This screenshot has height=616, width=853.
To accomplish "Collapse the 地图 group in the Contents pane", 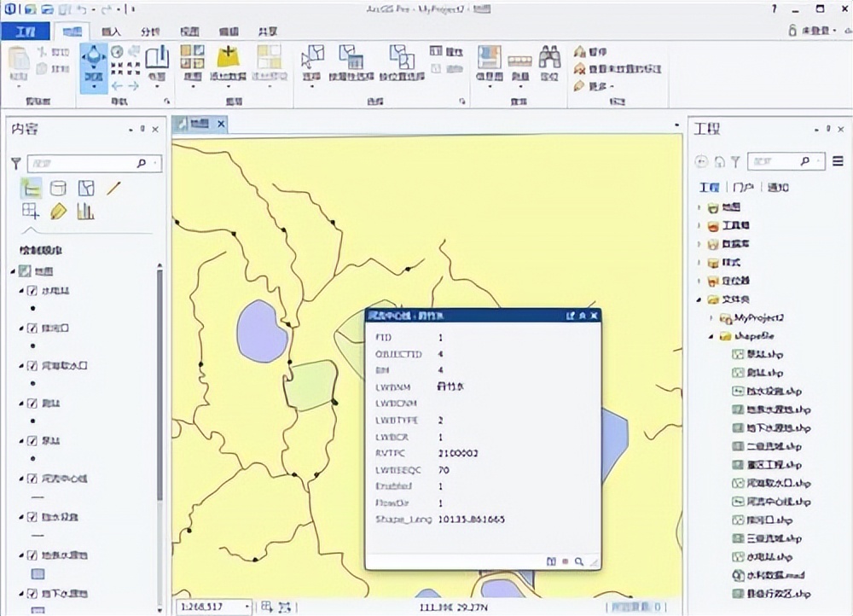I will point(12,271).
